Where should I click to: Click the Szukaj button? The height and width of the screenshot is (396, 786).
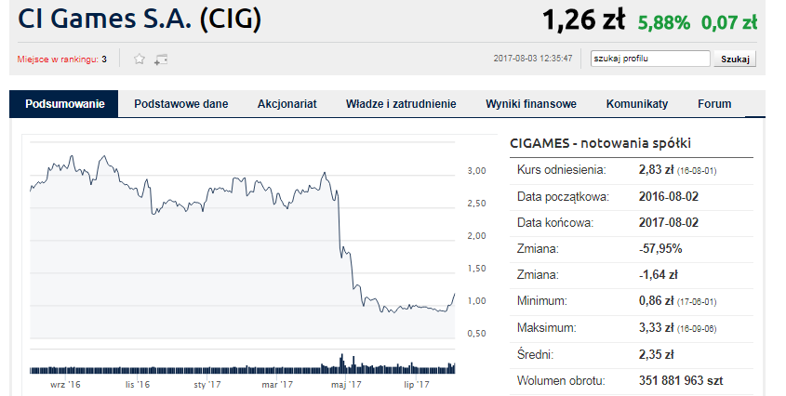coord(735,59)
